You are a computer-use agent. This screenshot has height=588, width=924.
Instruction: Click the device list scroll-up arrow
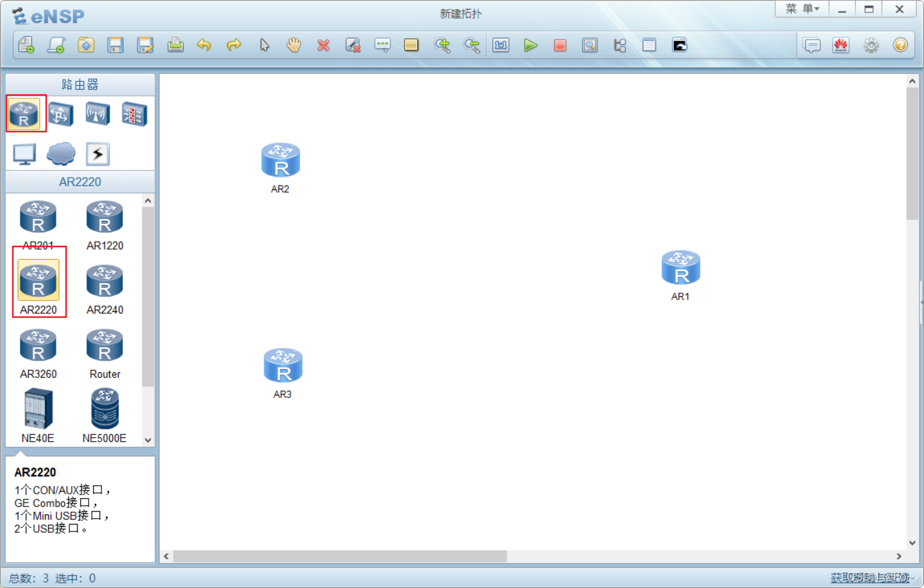[148, 201]
